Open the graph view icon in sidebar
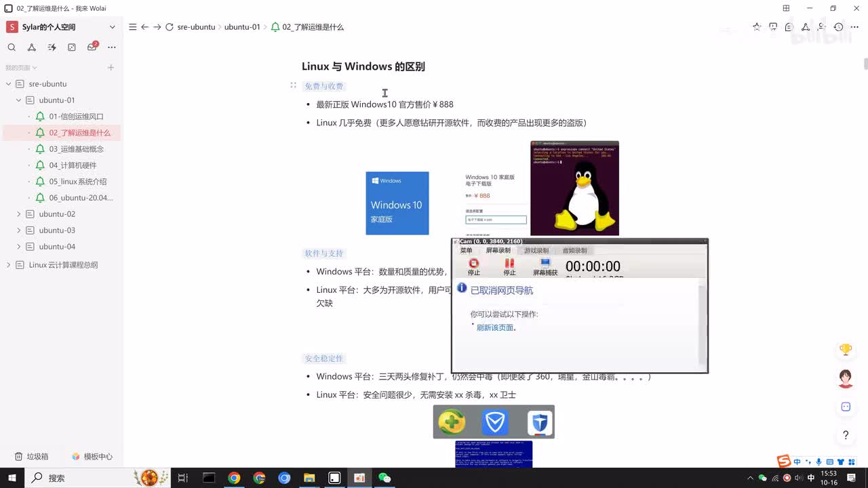 pyautogui.click(x=32, y=47)
